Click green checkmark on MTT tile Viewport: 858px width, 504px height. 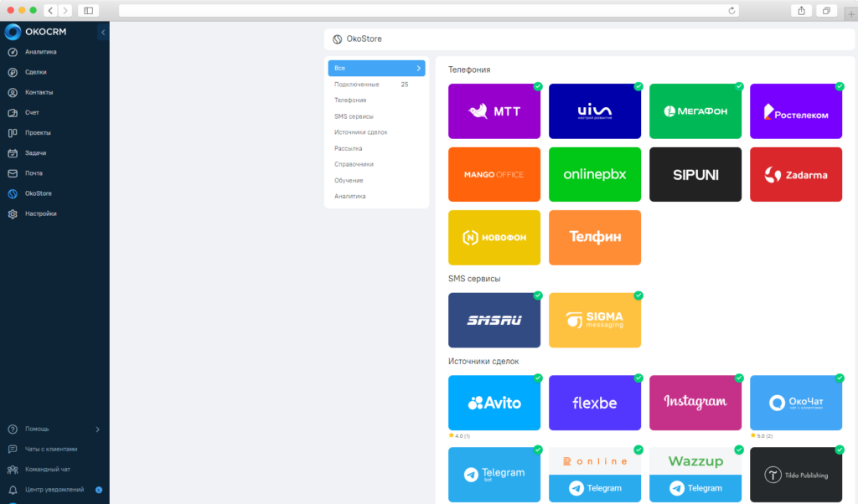[x=538, y=86]
